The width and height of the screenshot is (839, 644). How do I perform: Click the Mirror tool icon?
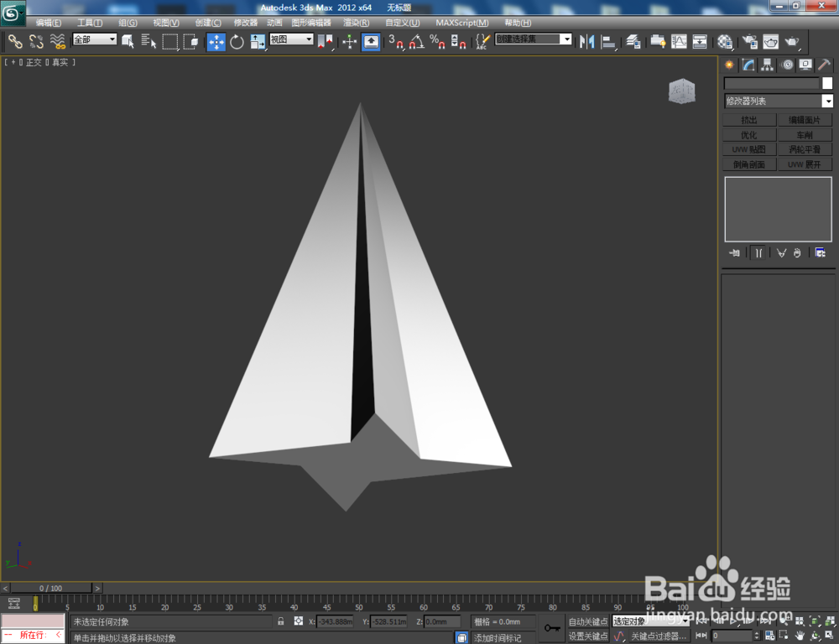pyautogui.click(x=587, y=42)
